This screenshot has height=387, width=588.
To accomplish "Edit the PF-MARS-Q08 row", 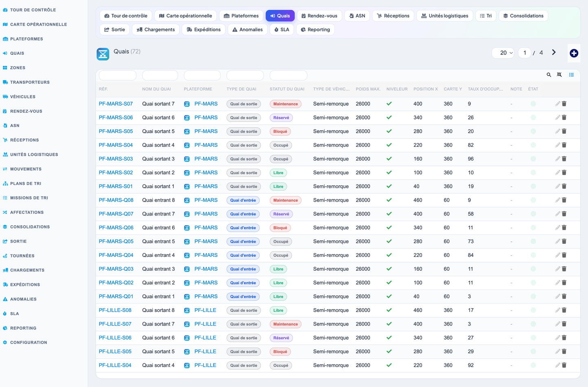I will pos(558,200).
